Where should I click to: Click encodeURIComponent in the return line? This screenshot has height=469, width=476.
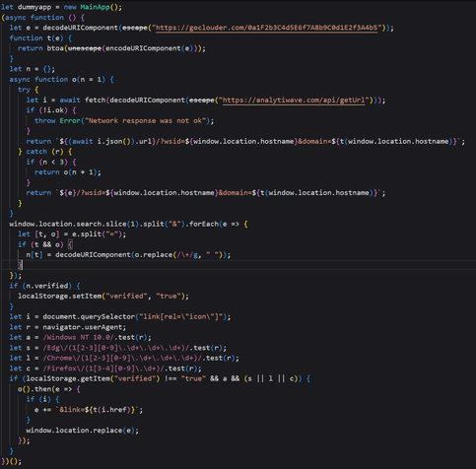coord(143,48)
